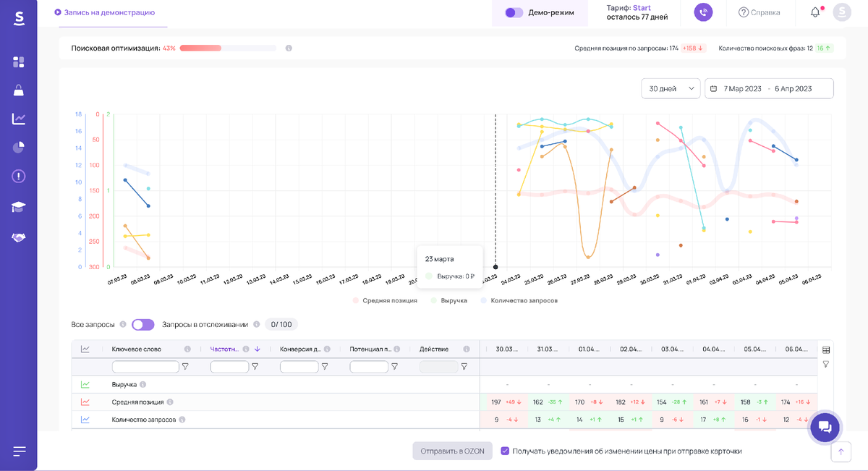Click the Поисковая оптимизация progress bar

click(228, 48)
